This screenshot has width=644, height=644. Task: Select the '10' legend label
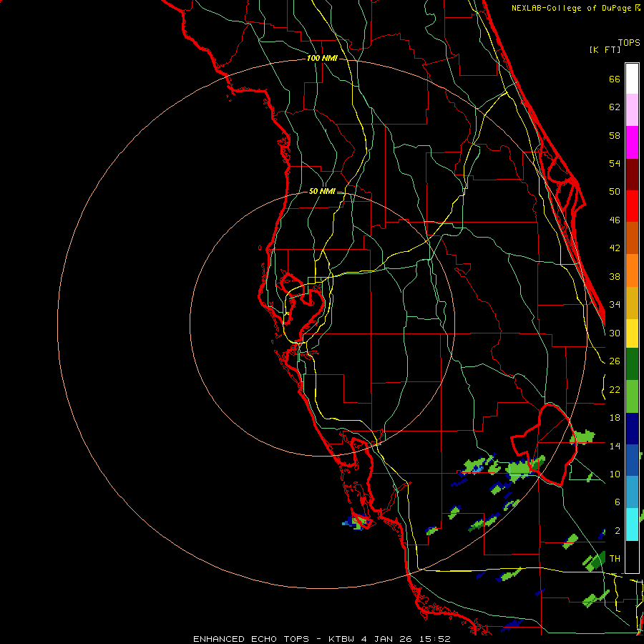click(x=615, y=474)
